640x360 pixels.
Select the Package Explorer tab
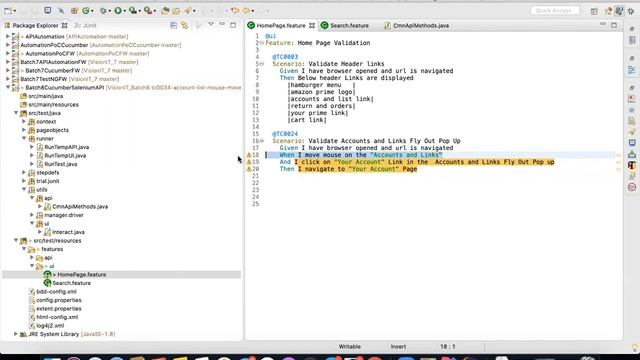tap(36, 25)
